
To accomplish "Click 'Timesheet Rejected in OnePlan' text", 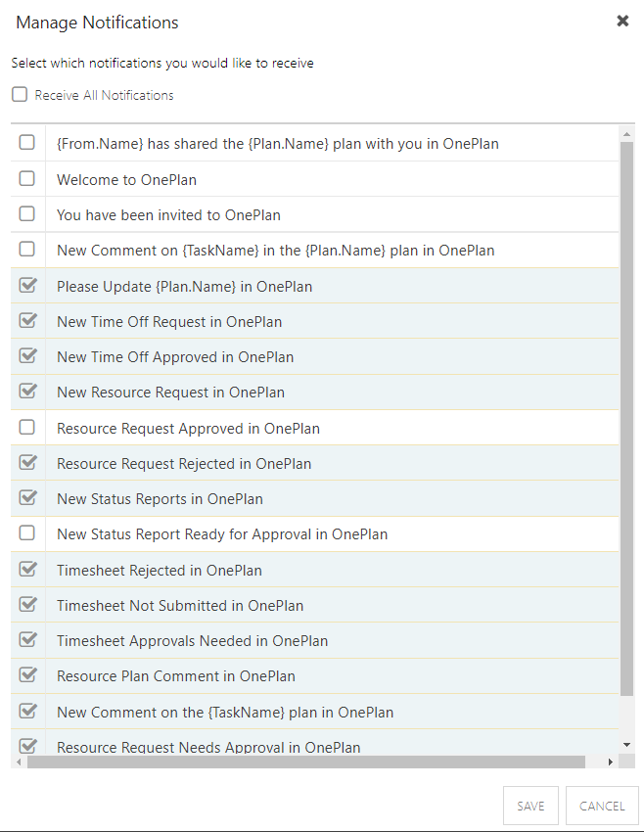I will click(x=160, y=571).
